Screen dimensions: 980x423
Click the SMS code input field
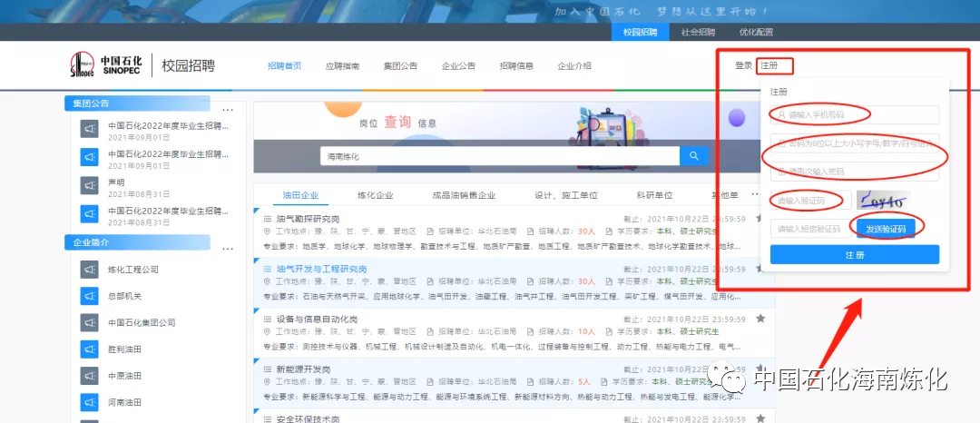click(810, 230)
